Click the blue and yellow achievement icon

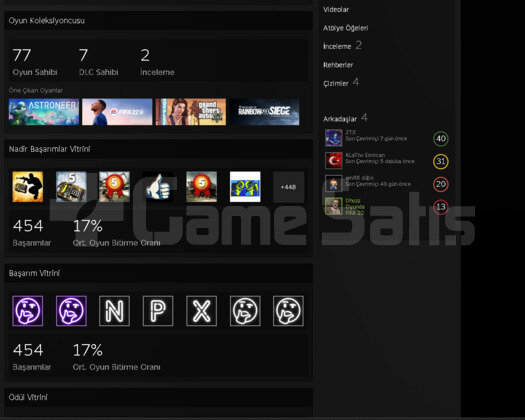point(245,187)
